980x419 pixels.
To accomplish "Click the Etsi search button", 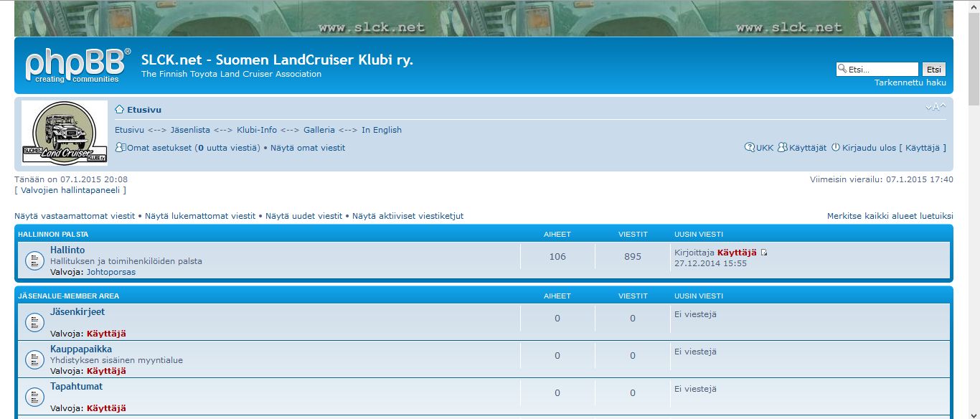I will (933, 70).
